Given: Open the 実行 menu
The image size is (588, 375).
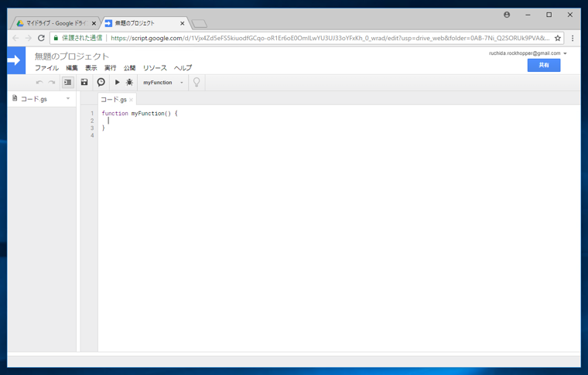Looking at the screenshot, I should 110,68.
